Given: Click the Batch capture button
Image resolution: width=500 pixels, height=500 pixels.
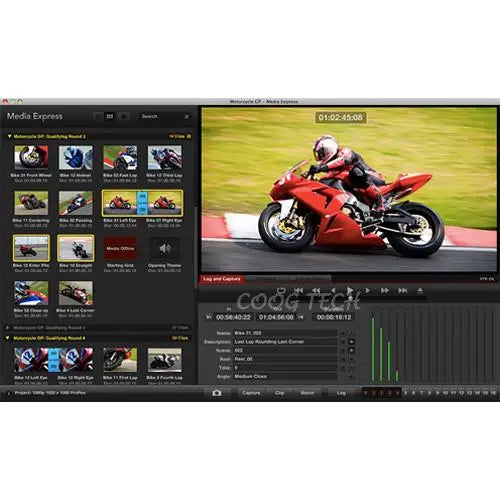Looking at the screenshot, I should [307, 393].
